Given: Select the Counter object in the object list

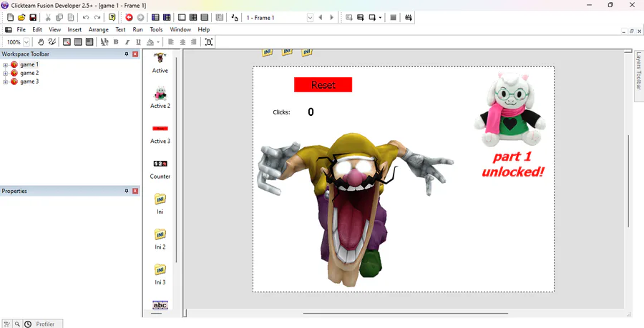Looking at the screenshot, I should tap(160, 169).
